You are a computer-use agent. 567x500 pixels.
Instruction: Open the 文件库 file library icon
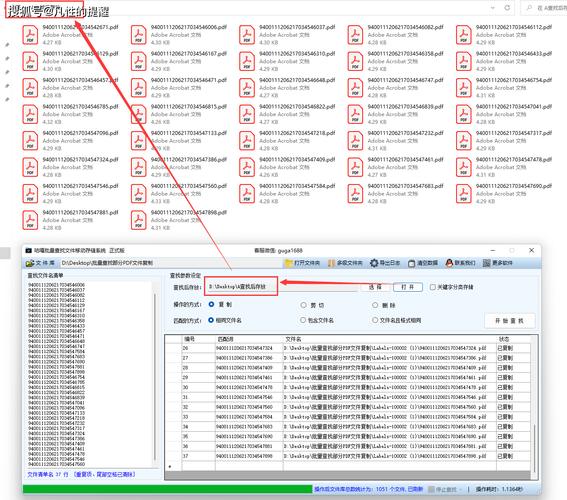tap(30, 263)
